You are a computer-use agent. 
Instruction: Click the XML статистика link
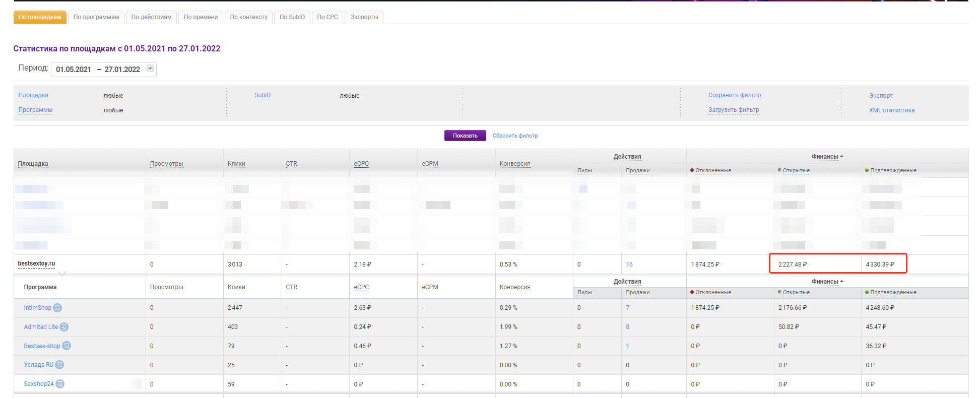click(892, 110)
